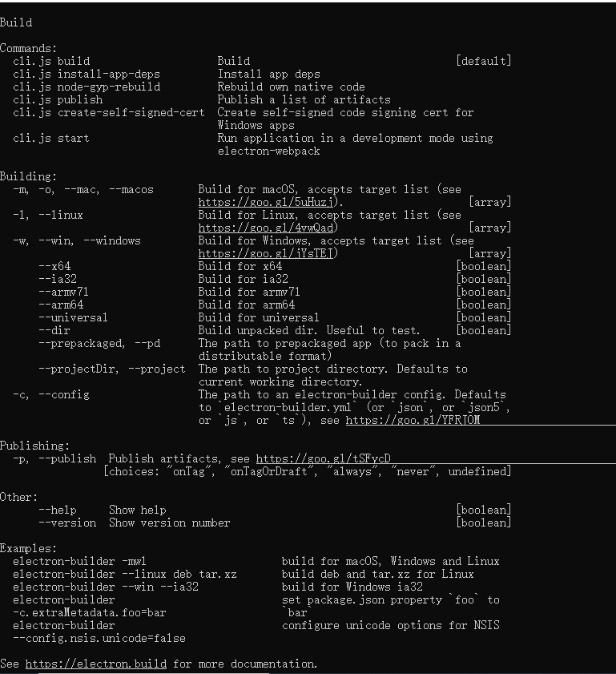The width and height of the screenshot is (616, 674).
Task: Click the 'cli.js create-self-signed-cert' command text
Action: pyautogui.click(x=109, y=113)
